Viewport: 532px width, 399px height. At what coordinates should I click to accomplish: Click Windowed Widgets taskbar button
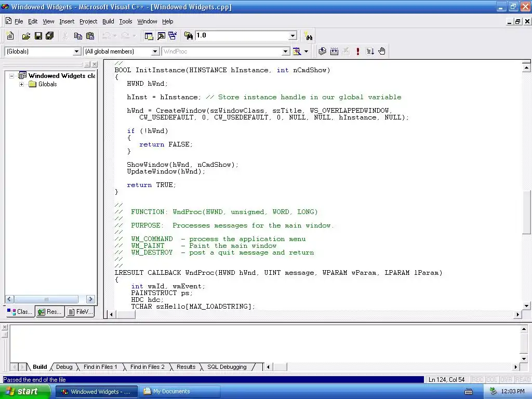click(97, 392)
